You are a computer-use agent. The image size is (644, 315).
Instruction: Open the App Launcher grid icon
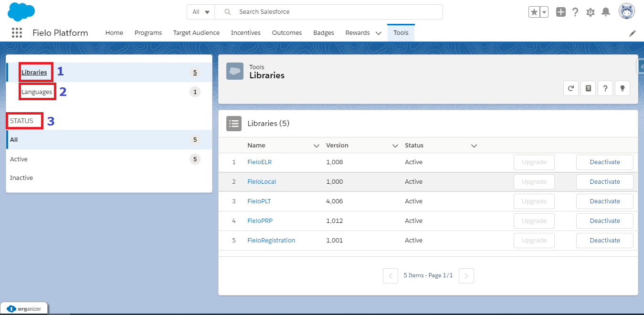click(x=17, y=32)
